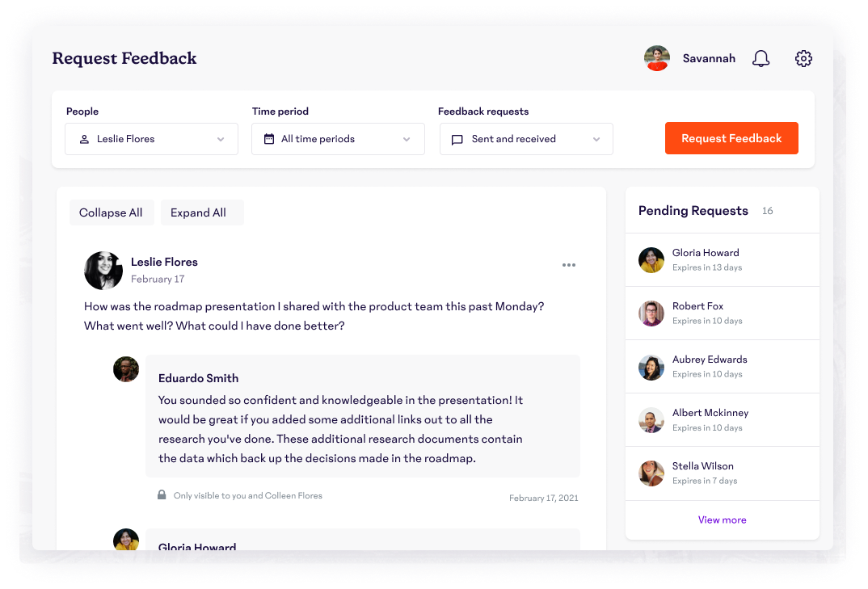
Task: Expand the All time periods dropdown
Action: pos(338,139)
